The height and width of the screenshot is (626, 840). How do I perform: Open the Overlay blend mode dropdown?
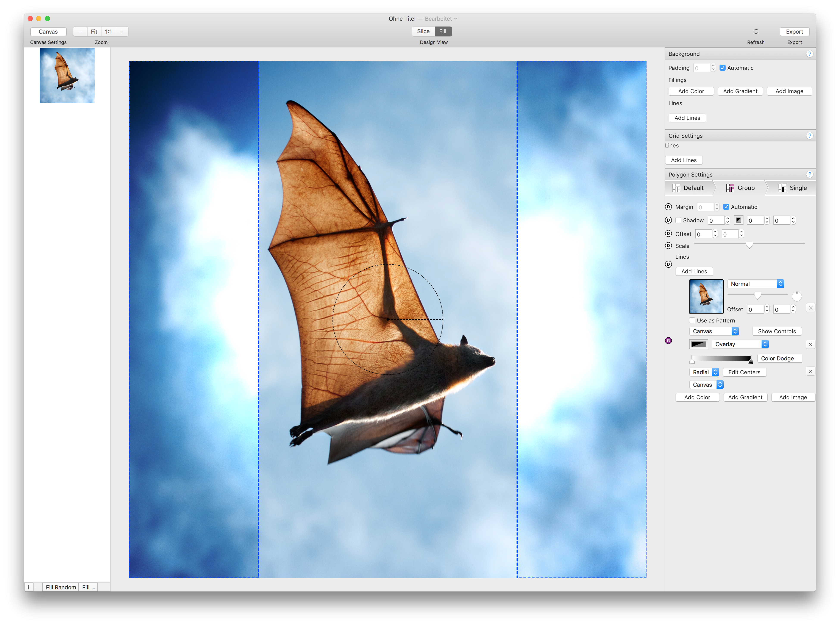click(x=740, y=344)
